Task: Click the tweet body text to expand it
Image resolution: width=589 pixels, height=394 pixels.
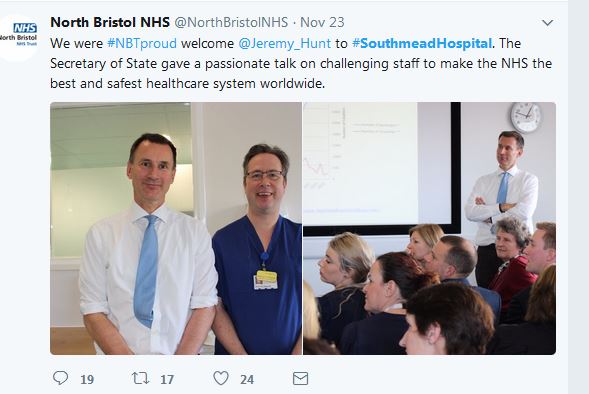Action: pyautogui.click(x=301, y=63)
